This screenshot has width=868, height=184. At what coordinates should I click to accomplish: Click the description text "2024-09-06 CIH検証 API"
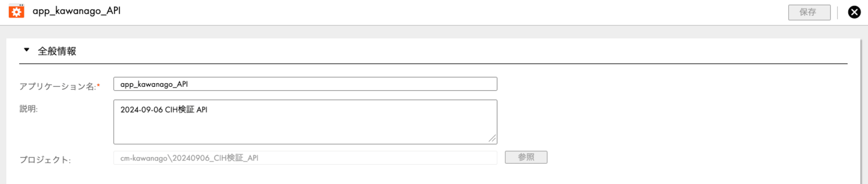164,110
